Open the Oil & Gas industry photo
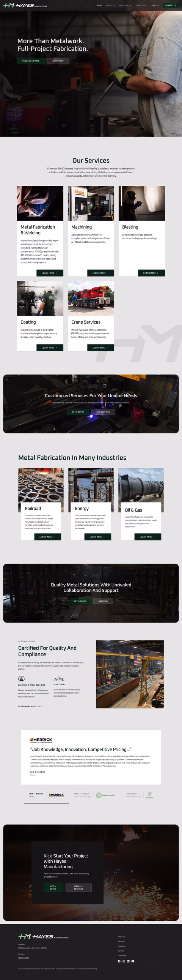The height and width of the screenshot is (980, 182). click(x=141, y=486)
